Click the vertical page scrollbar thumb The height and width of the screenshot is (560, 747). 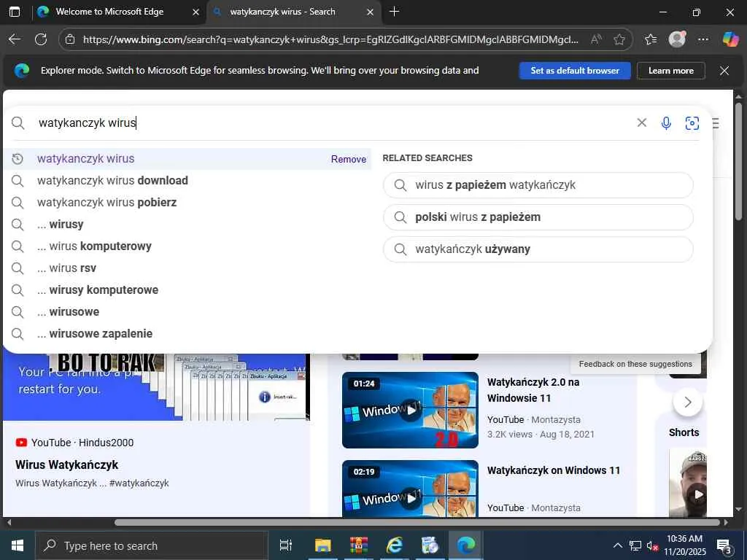click(738, 161)
